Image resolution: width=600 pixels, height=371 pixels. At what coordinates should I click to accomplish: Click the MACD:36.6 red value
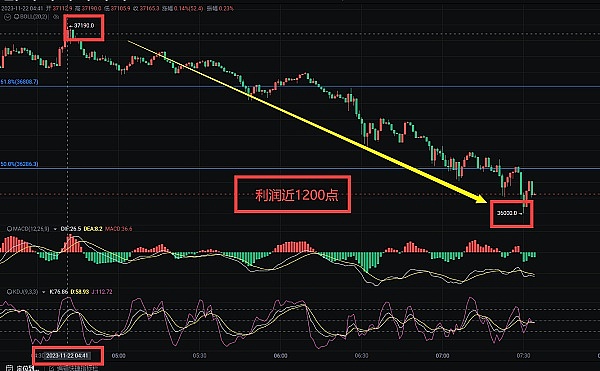[x=119, y=229]
